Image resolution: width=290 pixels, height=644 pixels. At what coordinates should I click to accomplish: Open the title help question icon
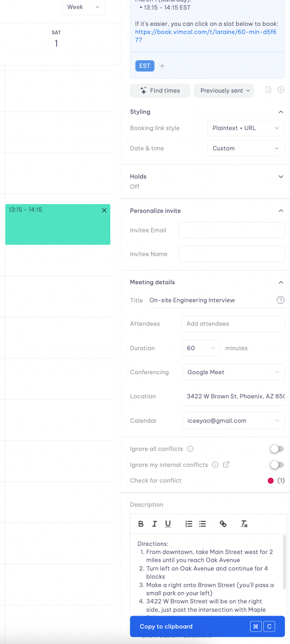[280, 300]
